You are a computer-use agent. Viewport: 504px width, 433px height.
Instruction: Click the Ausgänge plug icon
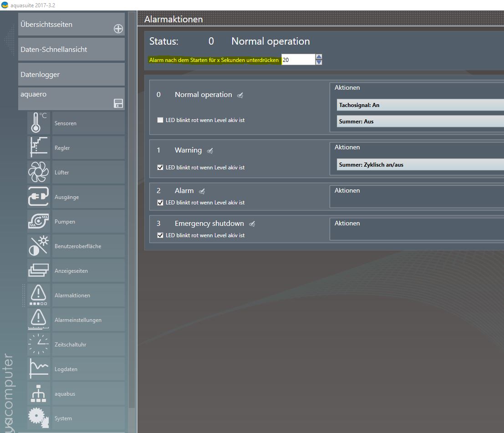tap(39, 197)
